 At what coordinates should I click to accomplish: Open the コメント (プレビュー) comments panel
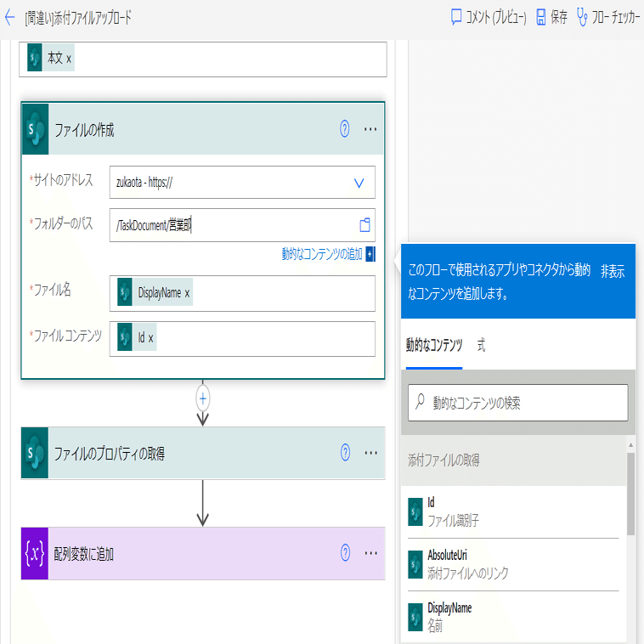489,18
